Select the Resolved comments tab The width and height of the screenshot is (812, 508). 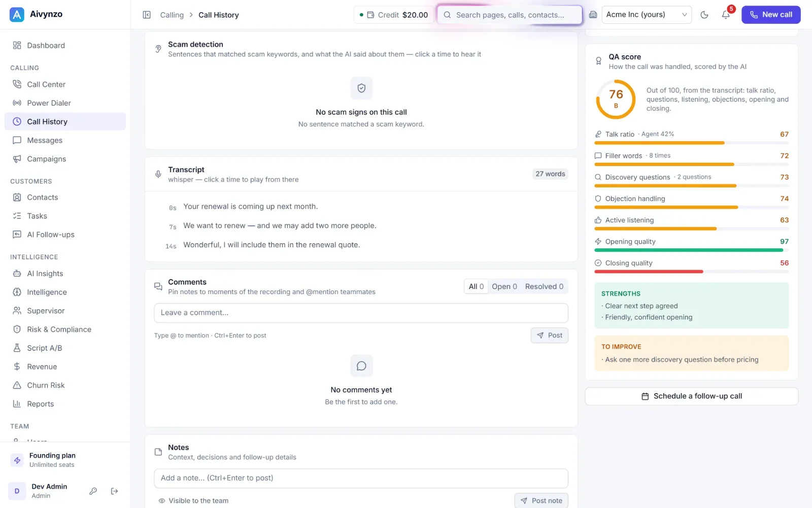[544, 287]
